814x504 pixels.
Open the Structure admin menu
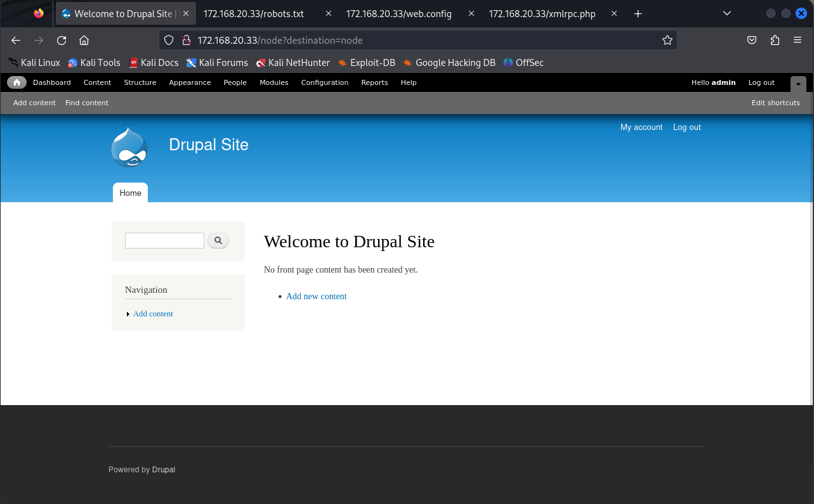click(140, 82)
